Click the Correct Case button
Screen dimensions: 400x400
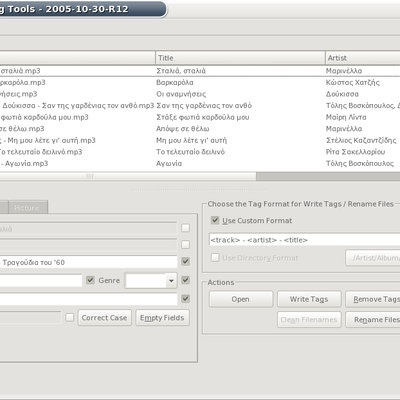[x=105, y=318]
